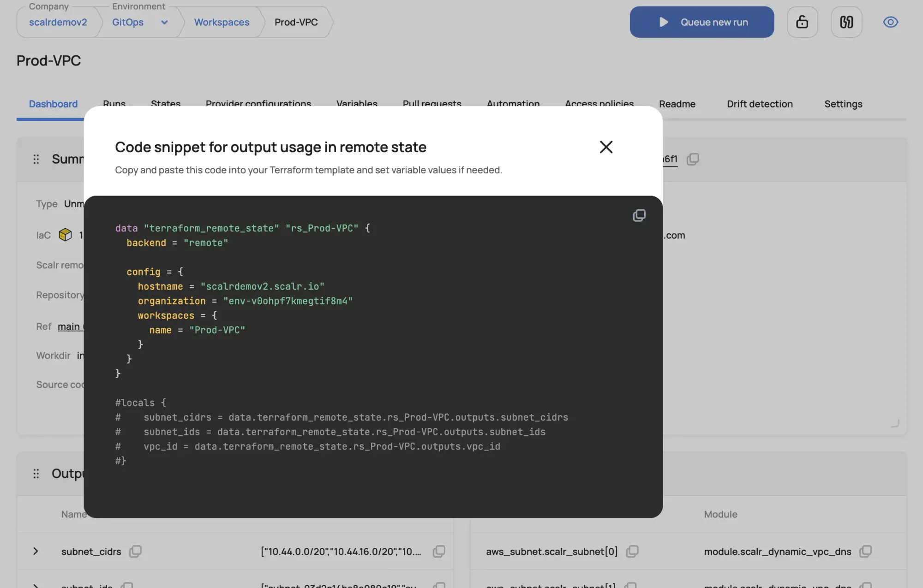Open the scalrdemov2 company link
Screen dimensions: 923x588
click(58, 22)
